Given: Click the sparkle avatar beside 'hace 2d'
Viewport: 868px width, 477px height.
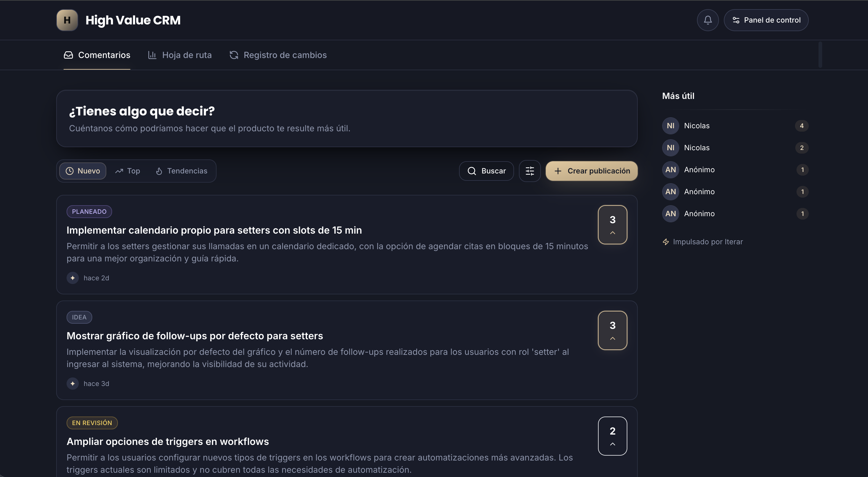Looking at the screenshot, I should click(72, 278).
